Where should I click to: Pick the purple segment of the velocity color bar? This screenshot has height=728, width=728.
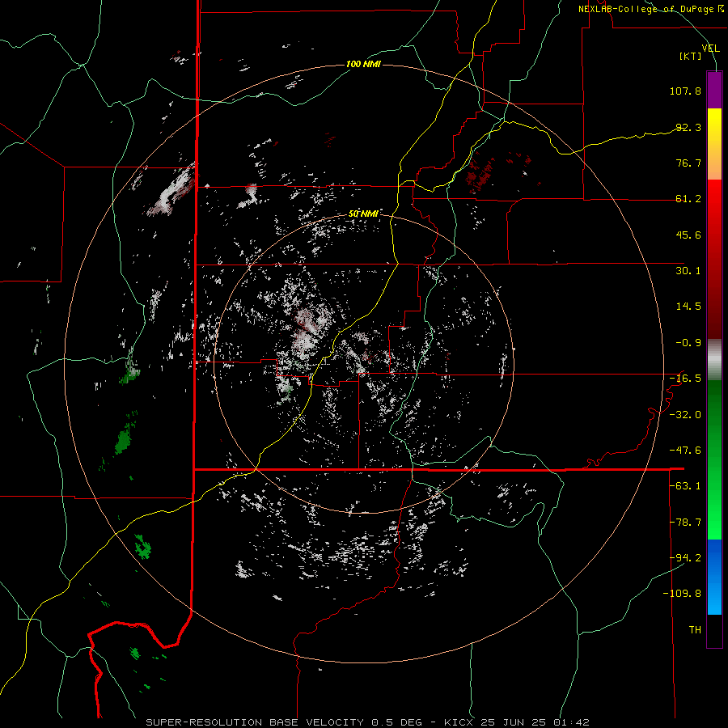[714, 90]
